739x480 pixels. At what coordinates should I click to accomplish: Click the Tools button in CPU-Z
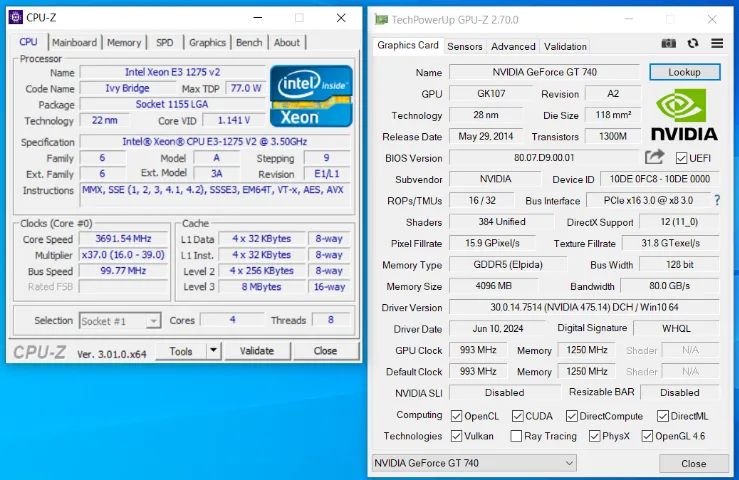pyautogui.click(x=181, y=351)
